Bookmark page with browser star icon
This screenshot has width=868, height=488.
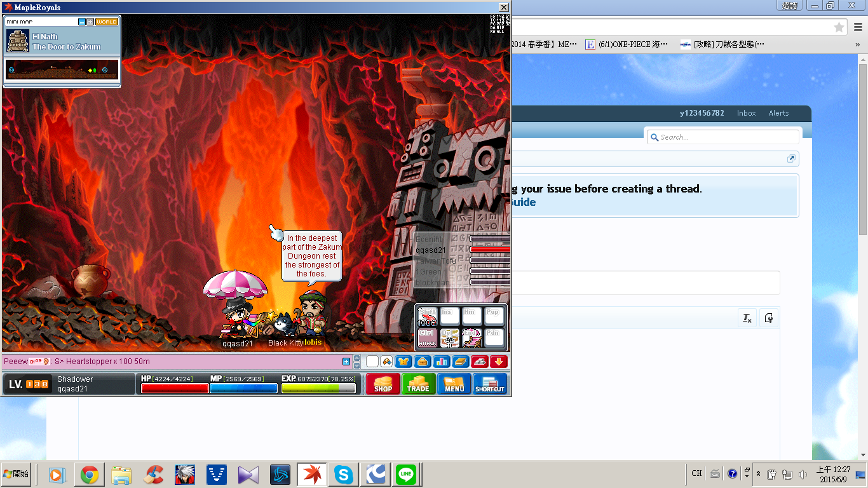(839, 27)
